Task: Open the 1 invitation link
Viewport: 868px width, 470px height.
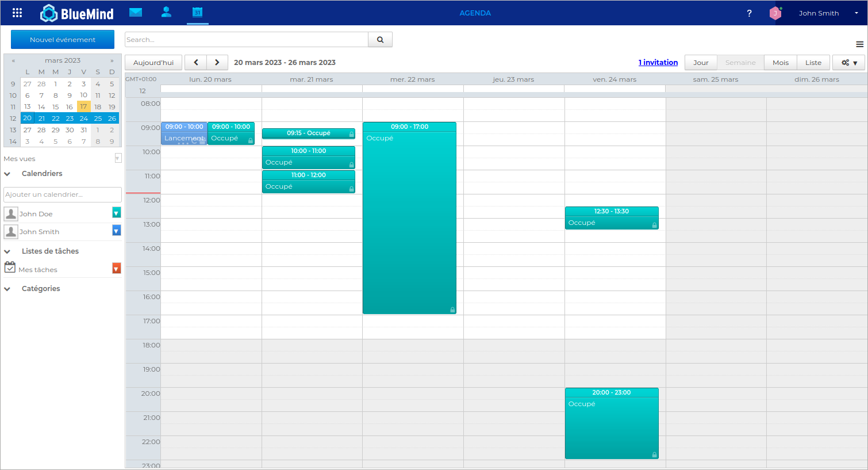Action: click(658, 63)
